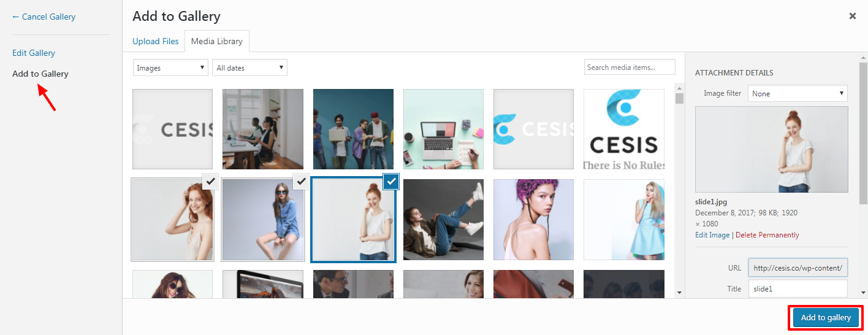
Task: Click the Add to gallery button
Action: click(x=826, y=318)
